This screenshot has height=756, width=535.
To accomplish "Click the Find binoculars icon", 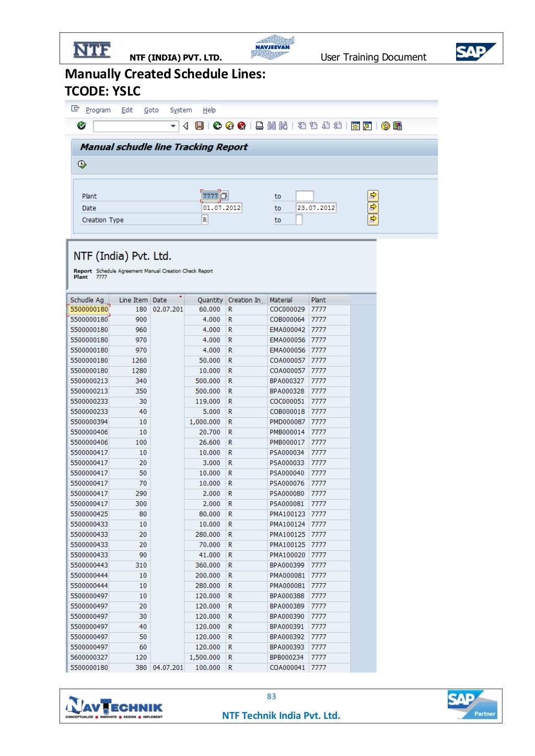I will click(x=271, y=126).
